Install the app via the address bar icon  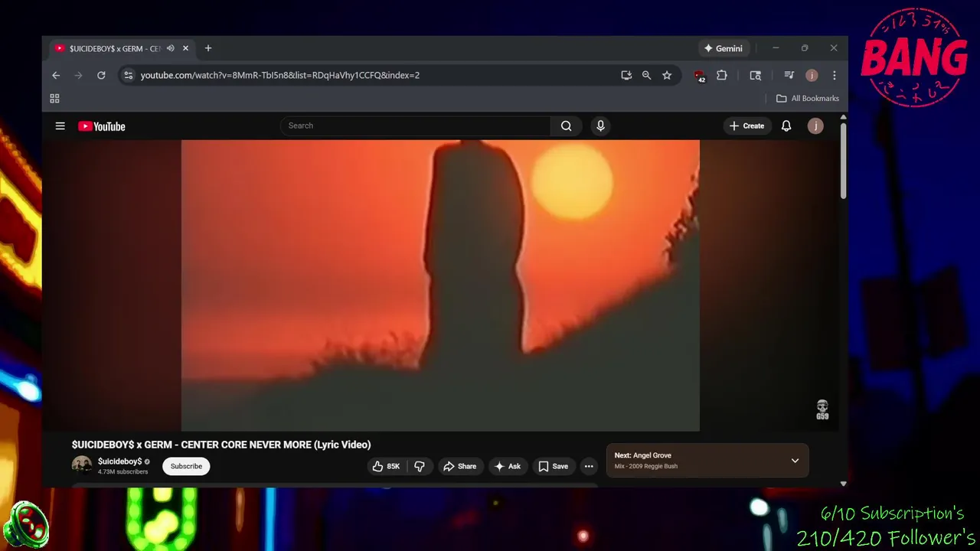626,75
